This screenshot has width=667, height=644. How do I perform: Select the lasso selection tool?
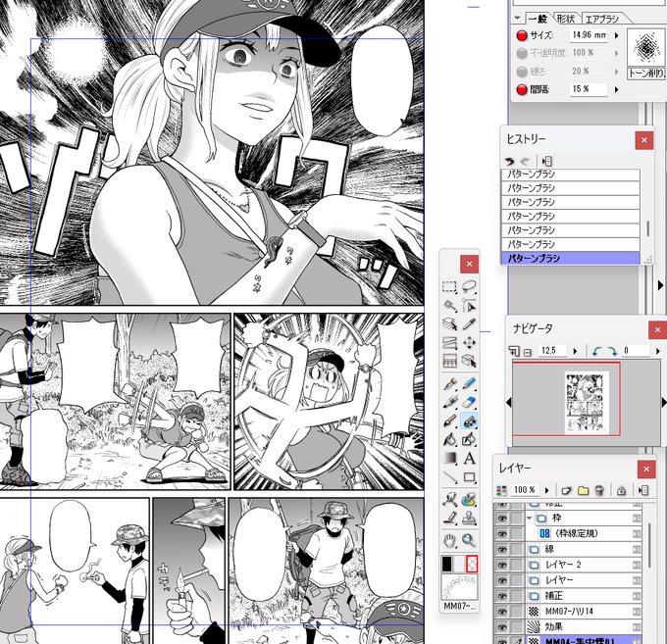(x=469, y=287)
